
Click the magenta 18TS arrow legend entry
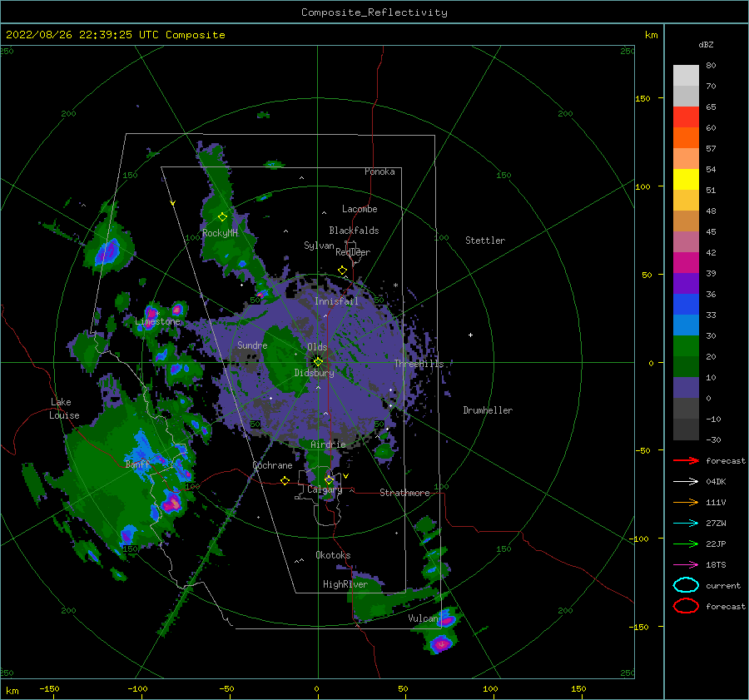(686, 565)
